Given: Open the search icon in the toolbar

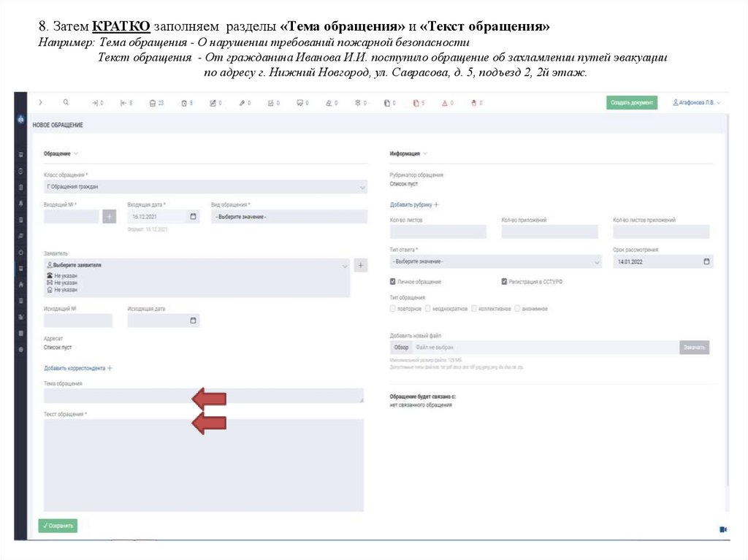Looking at the screenshot, I should tap(64, 103).
